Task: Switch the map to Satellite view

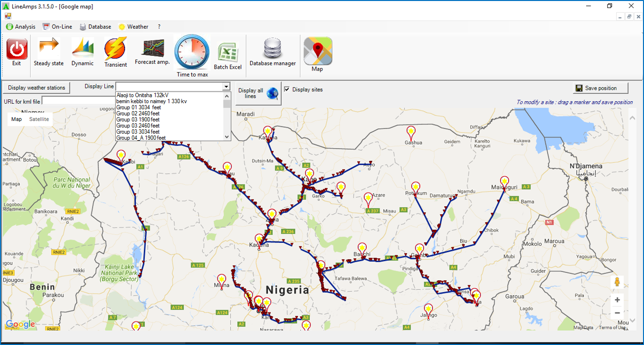Action: [39, 119]
